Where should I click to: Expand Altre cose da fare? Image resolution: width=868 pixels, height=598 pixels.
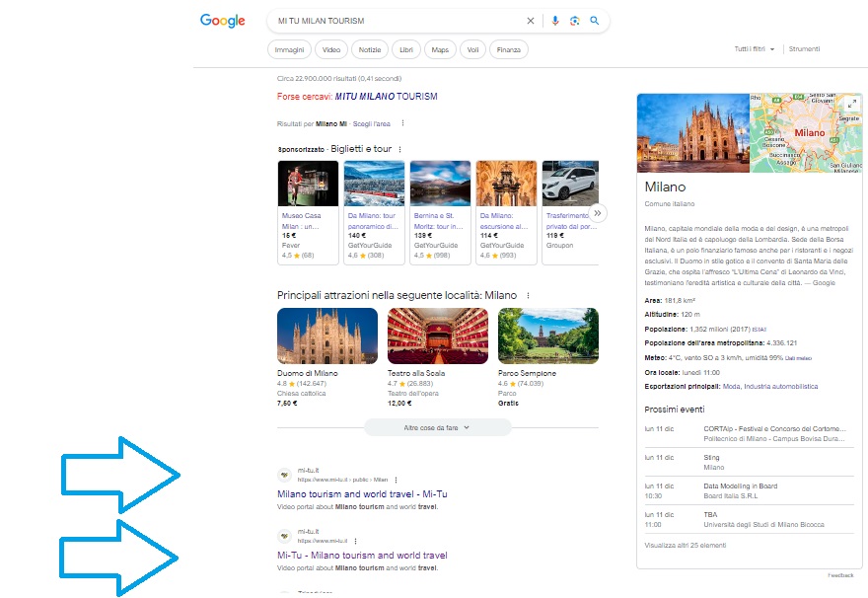pyautogui.click(x=437, y=427)
